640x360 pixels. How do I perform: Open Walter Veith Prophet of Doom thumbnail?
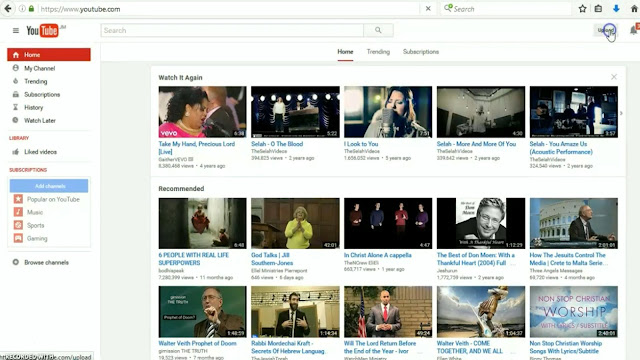[x=202, y=311]
